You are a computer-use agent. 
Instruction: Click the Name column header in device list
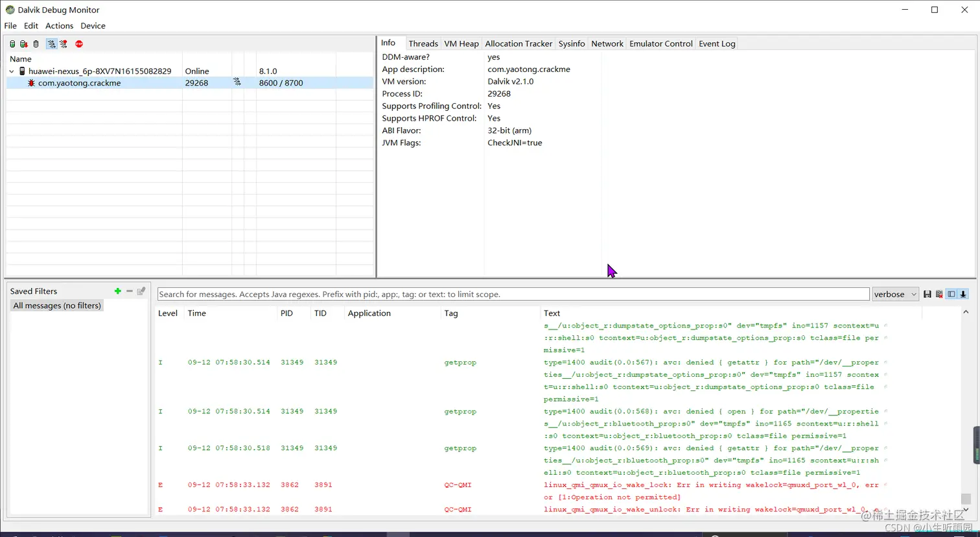pos(21,59)
